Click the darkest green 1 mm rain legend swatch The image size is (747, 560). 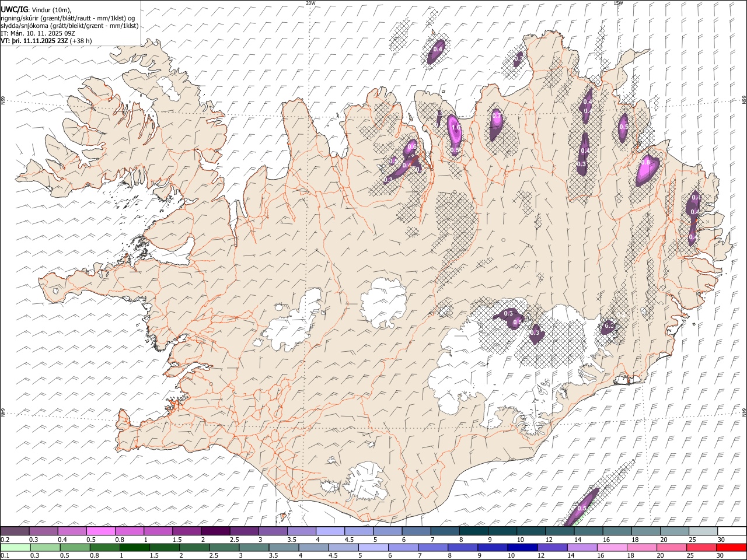pos(135,547)
